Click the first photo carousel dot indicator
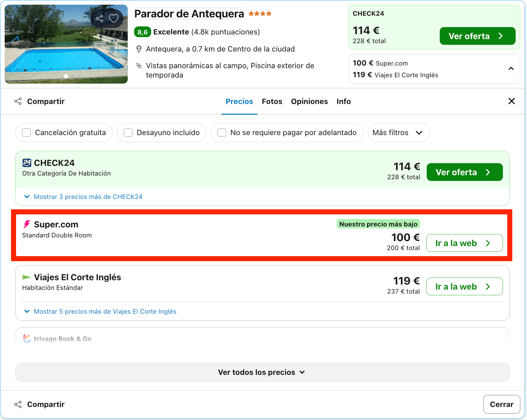Image resolution: width=527 pixels, height=420 pixels. pyautogui.click(x=66, y=76)
